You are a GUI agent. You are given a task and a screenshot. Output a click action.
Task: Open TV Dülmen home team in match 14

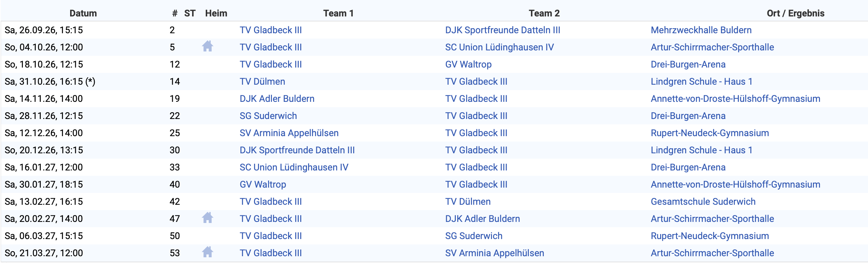[262, 81]
